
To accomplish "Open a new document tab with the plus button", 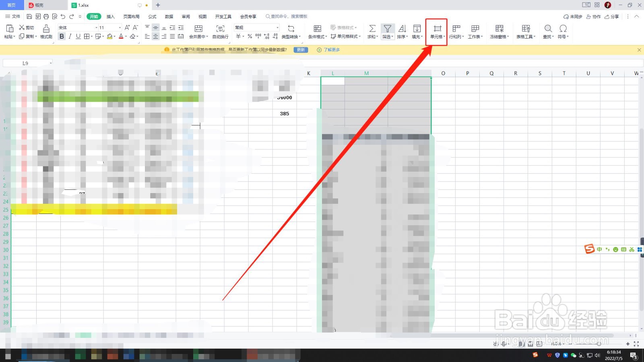I will (x=158, y=5).
